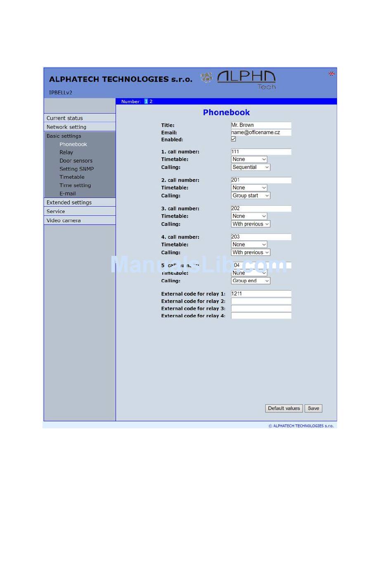Open Timetable dropdown for call number 3
392x574 pixels.
click(249, 216)
